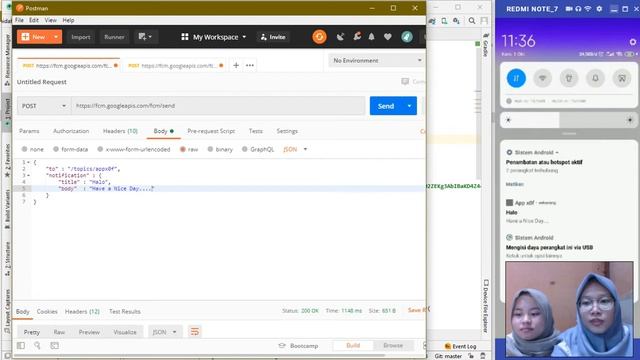Open the wrench settings icon in Postman header
The width and height of the screenshot is (640, 360).
(357, 37)
